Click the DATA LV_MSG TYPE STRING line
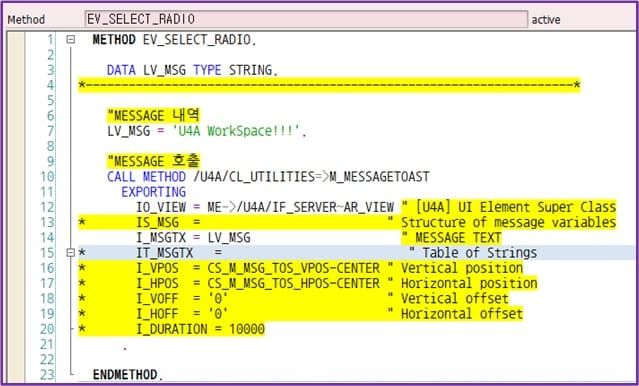The height and width of the screenshot is (386, 639). pyautogui.click(x=192, y=70)
